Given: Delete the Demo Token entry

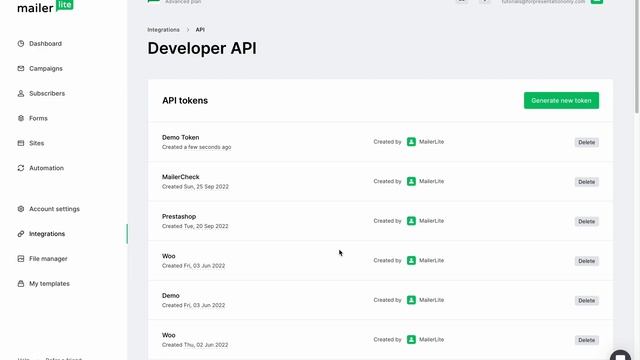Looking at the screenshot, I should tap(587, 142).
